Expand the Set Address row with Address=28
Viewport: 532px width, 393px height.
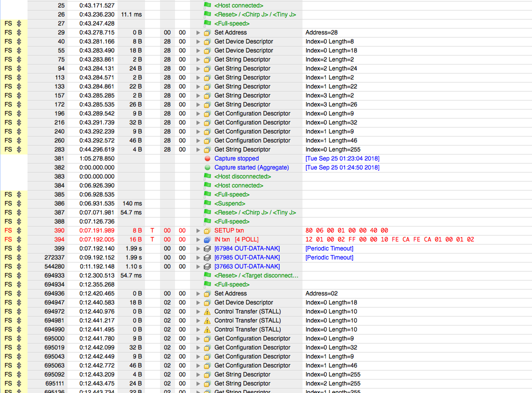click(198, 32)
